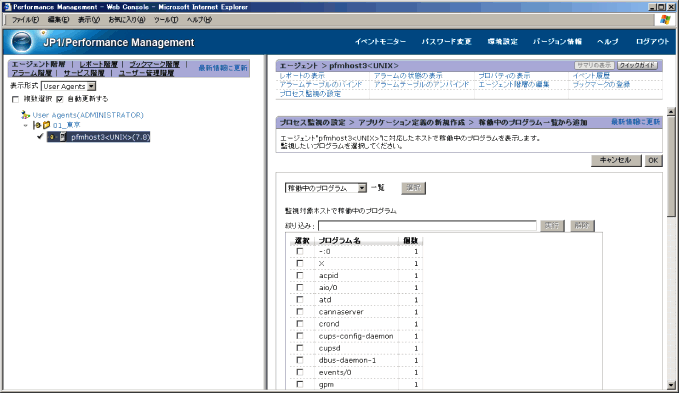The width and height of the screenshot is (679, 393).
Task: Select the acpid program checkbox
Action: tap(300, 275)
